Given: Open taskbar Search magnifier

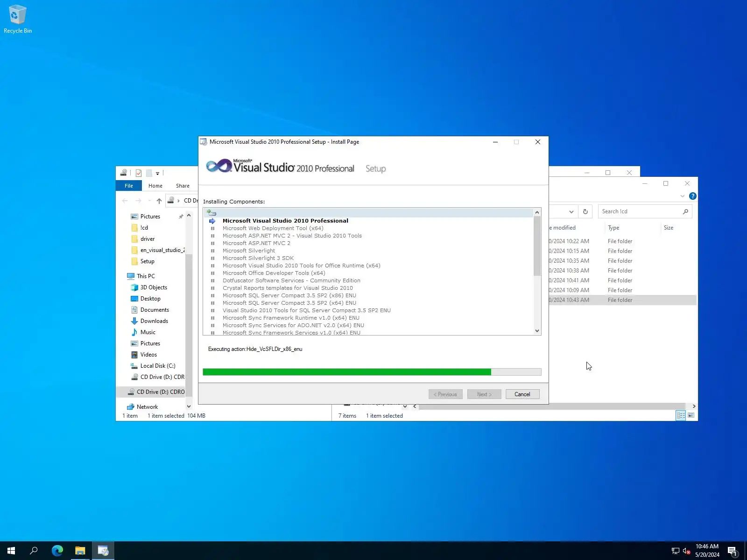Looking at the screenshot, I should [34, 551].
